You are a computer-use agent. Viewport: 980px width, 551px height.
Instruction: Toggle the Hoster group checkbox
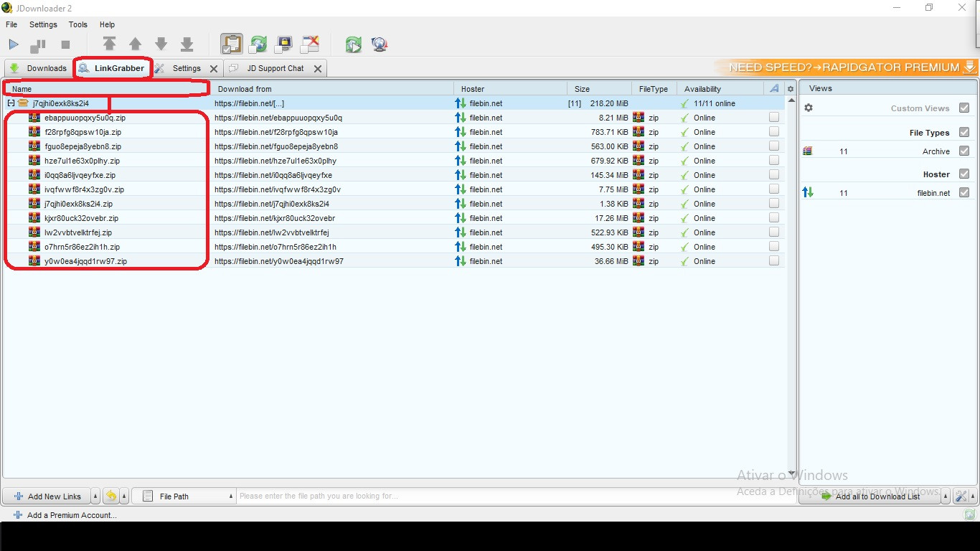964,174
